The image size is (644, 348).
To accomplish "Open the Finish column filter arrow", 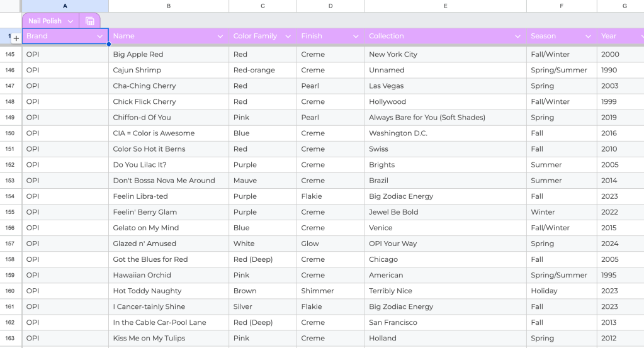I will [x=356, y=36].
